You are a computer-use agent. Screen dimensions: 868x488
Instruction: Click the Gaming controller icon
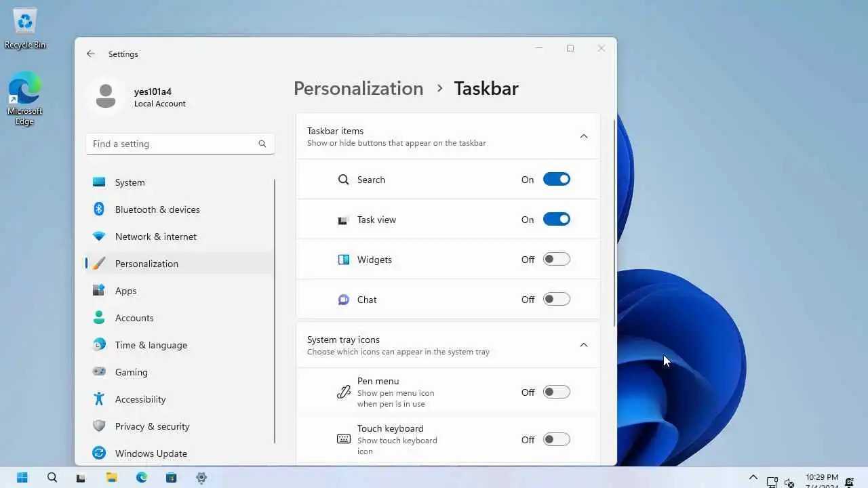coord(99,371)
